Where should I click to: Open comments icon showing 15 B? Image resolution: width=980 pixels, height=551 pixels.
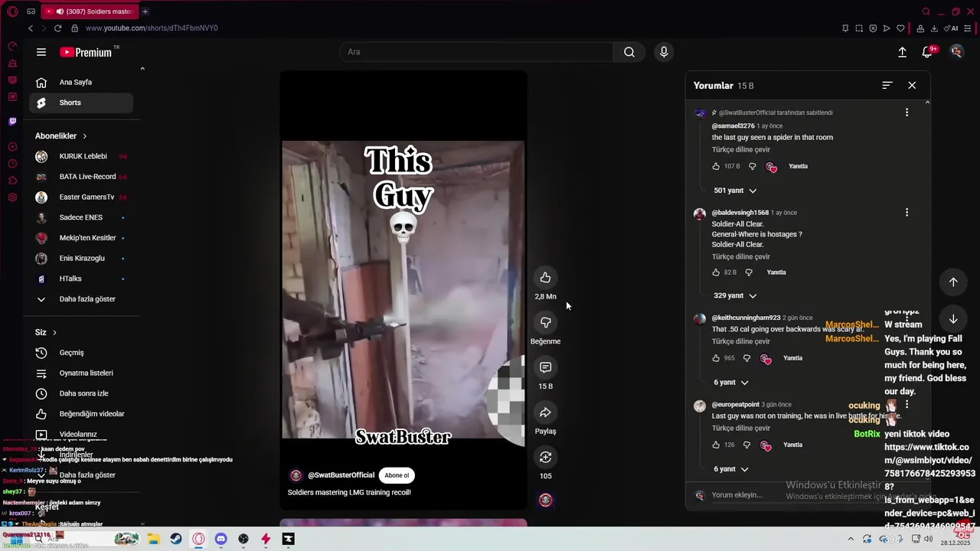(x=545, y=367)
